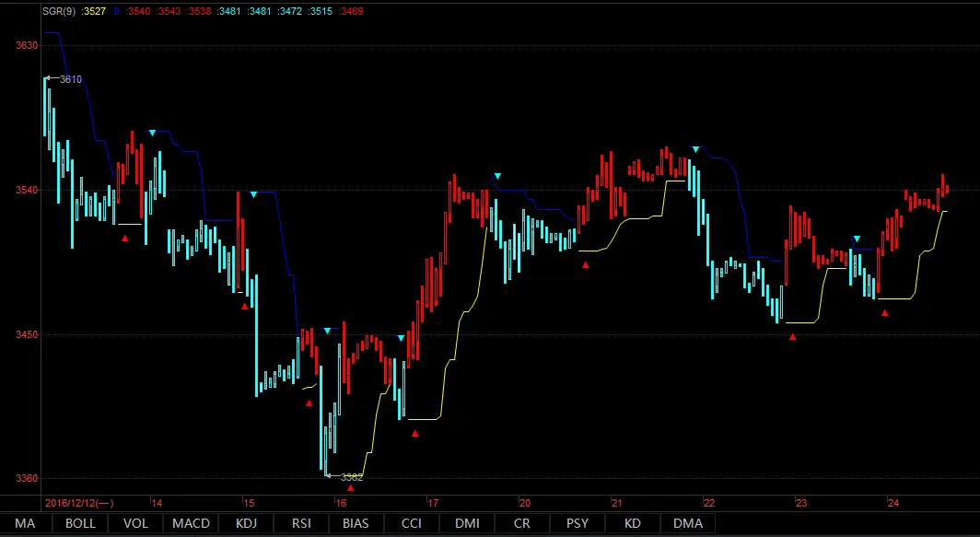Viewport: 980px width, 537px height.
Task: Click the 3450 price axis label
Action: [x=27, y=334]
